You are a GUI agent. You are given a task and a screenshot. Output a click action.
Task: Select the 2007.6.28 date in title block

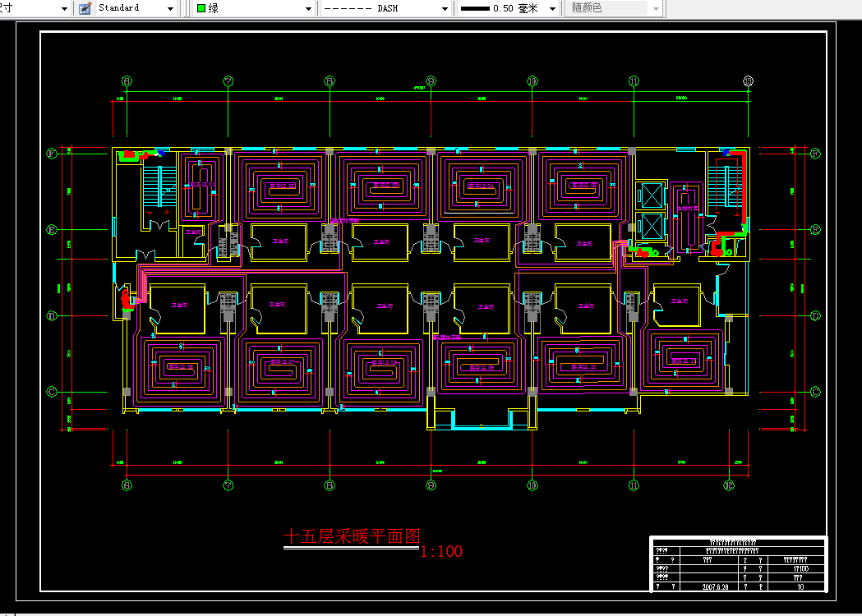pos(715,587)
